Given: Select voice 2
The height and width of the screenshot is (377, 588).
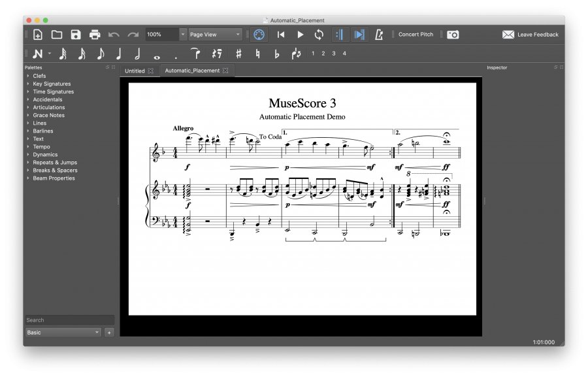Looking at the screenshot, I should (x=323, y=54).
